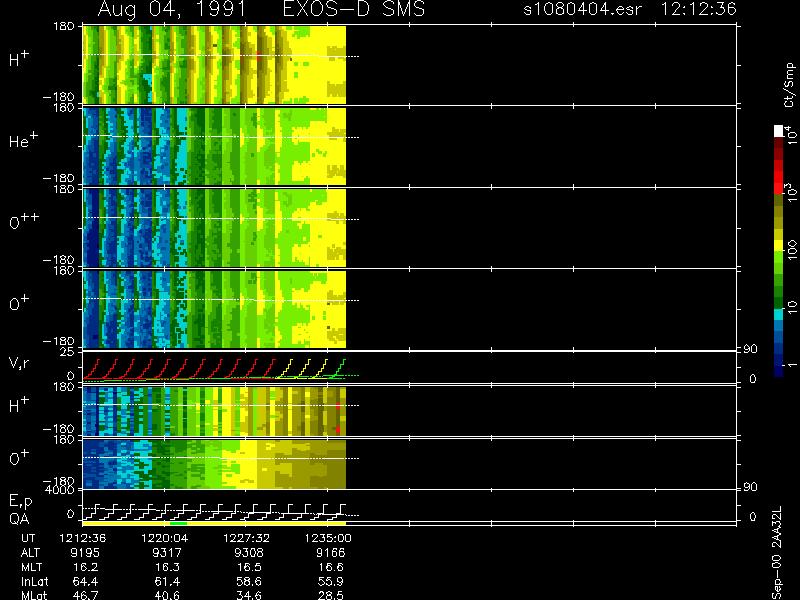Click the date title "Aug 04, 1991"
Image resolution: width=800 pixels, height=600 pixels.
pyautogui.click(x=172, y=9)
